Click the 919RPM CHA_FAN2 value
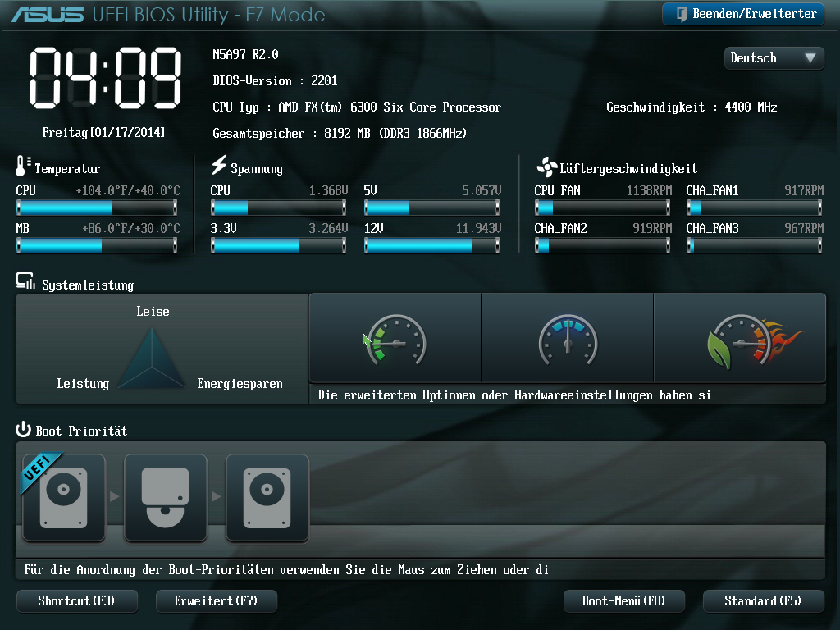 coord(652,229)
